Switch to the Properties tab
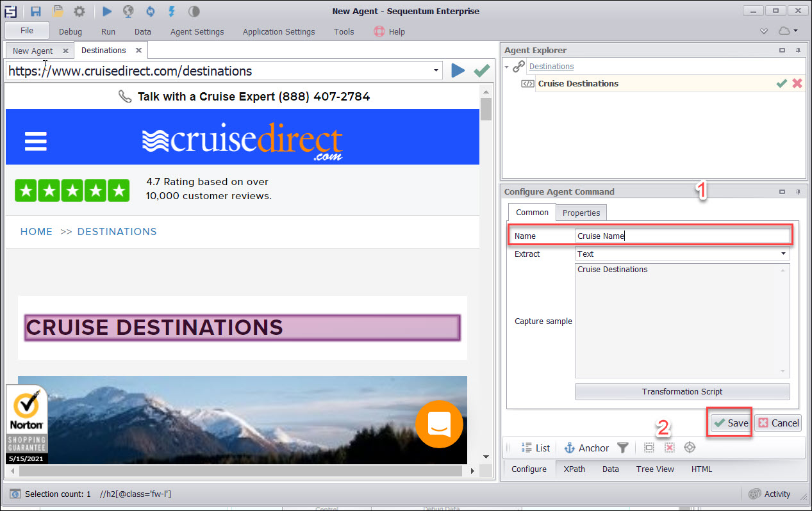 pos(581,213)
